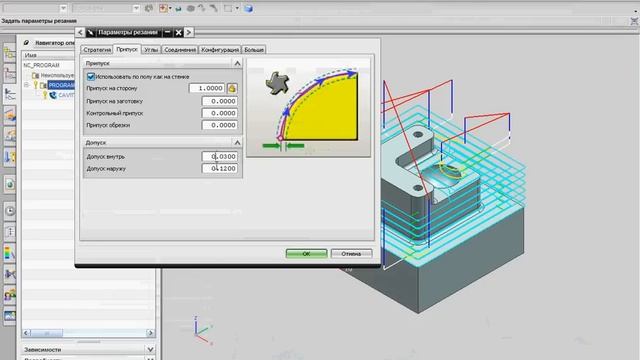Go to the previous dialog with the left arrow
Screen dimensions: 640x360
(x=80, y=32)
